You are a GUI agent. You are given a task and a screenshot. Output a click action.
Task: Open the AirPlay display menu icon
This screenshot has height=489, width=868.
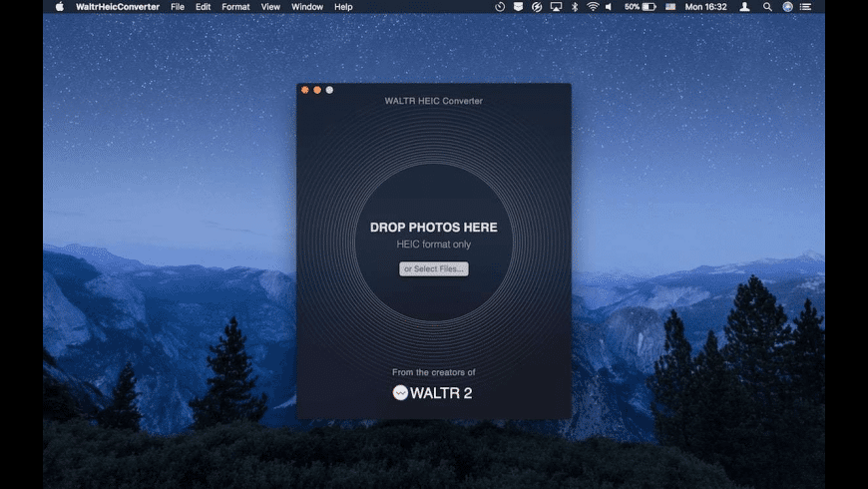pyautogui.click(x=556, y=7)
